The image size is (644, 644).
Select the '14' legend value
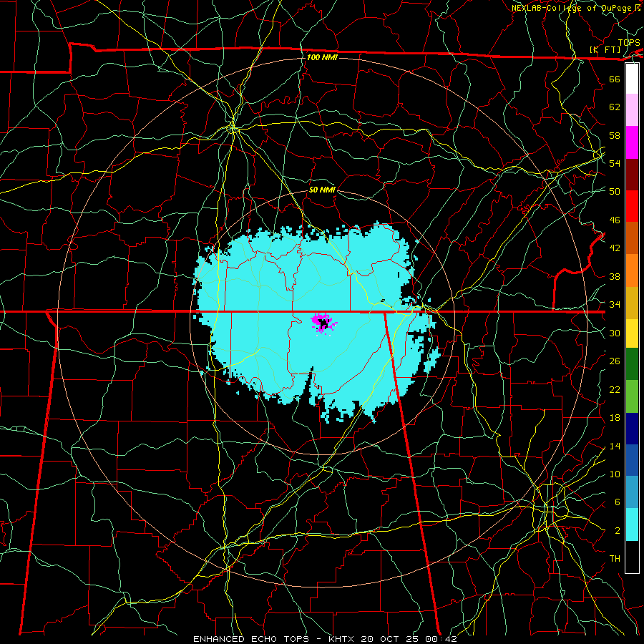[615, 446]
